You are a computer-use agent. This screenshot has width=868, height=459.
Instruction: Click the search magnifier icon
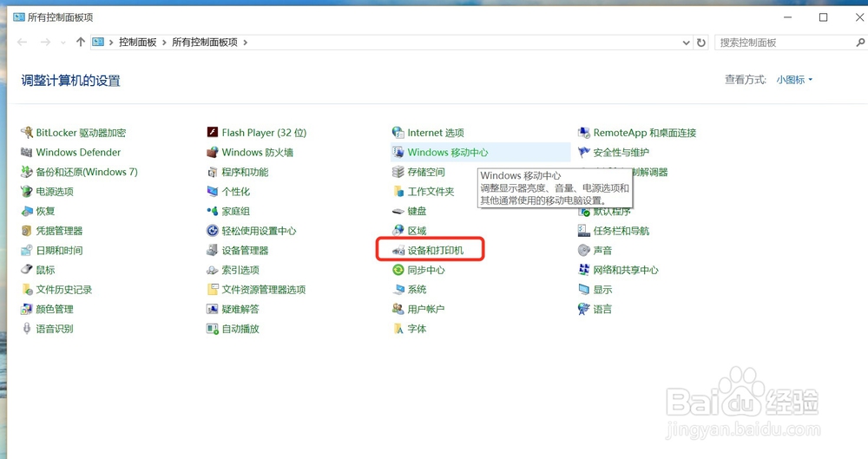coord(860,42)
